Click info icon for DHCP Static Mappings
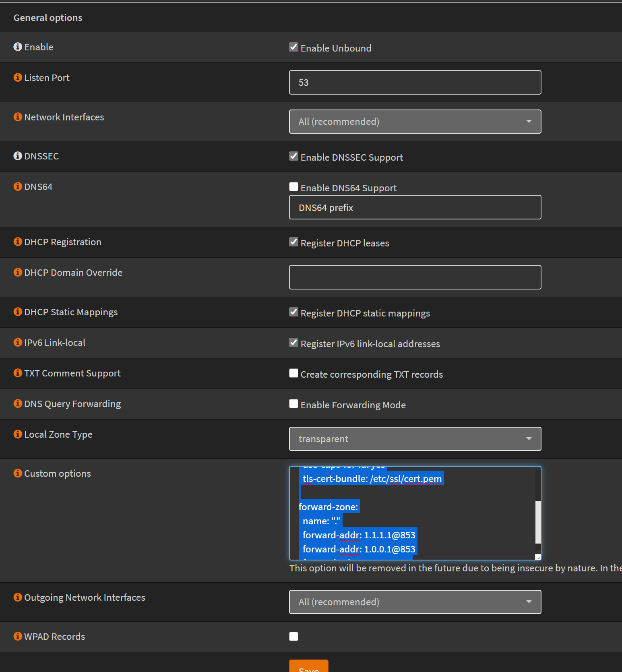The image size is (622, 672). [18, 312]
